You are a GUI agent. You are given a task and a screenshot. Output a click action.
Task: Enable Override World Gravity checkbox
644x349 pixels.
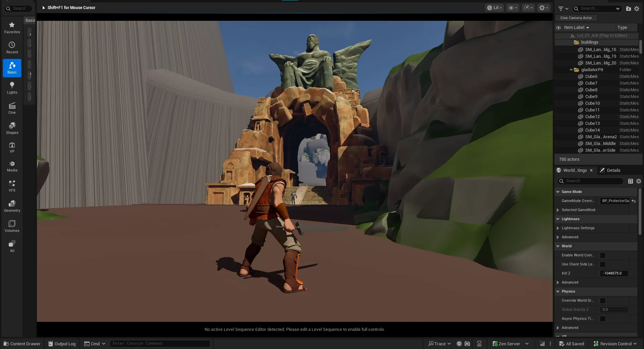pyautogui.click(x=603, y=301)
